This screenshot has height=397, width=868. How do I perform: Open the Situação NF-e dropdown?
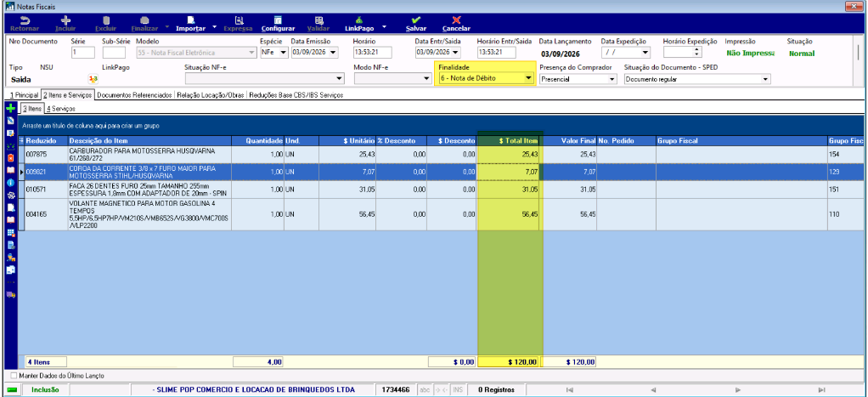341,79
